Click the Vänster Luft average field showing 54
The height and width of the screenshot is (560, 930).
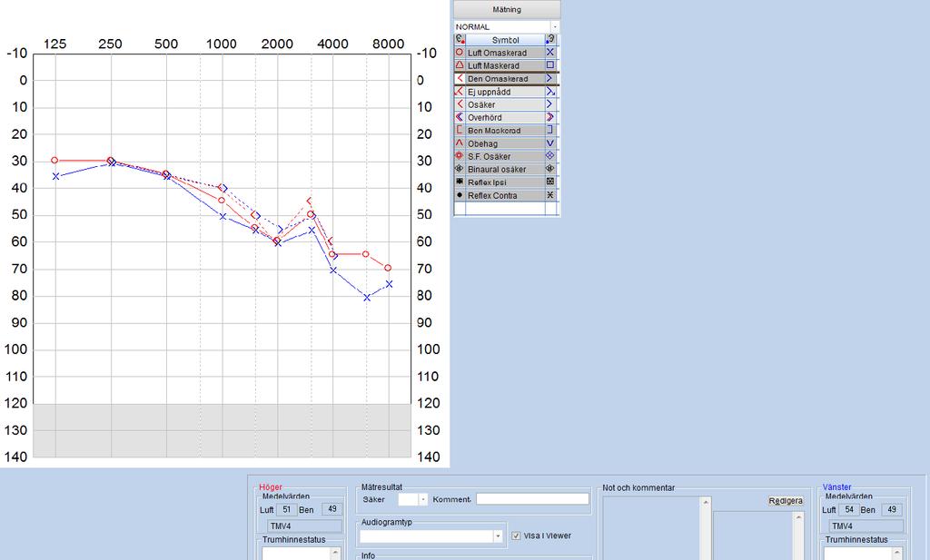point(849,509)
